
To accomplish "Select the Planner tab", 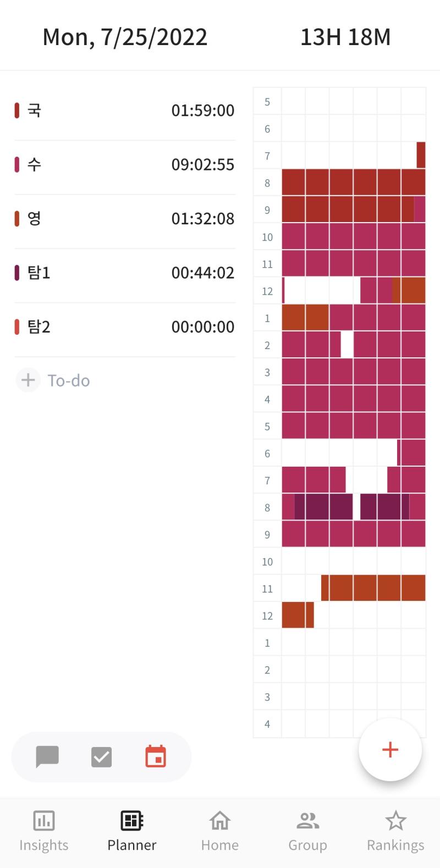I will click(132, 831).
